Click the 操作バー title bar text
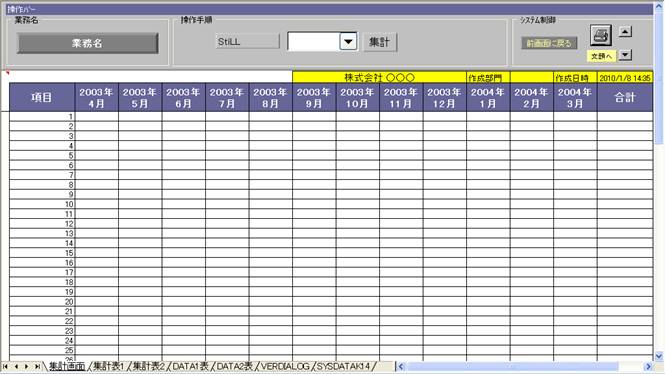Screen dimensions: 665x374 click(x=21, y=9)
